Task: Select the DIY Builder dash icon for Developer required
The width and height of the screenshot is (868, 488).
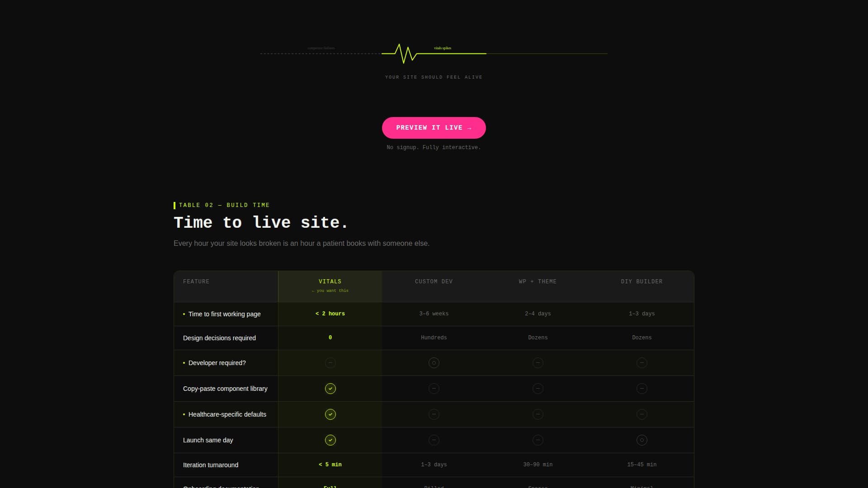Action: [642, 363]
